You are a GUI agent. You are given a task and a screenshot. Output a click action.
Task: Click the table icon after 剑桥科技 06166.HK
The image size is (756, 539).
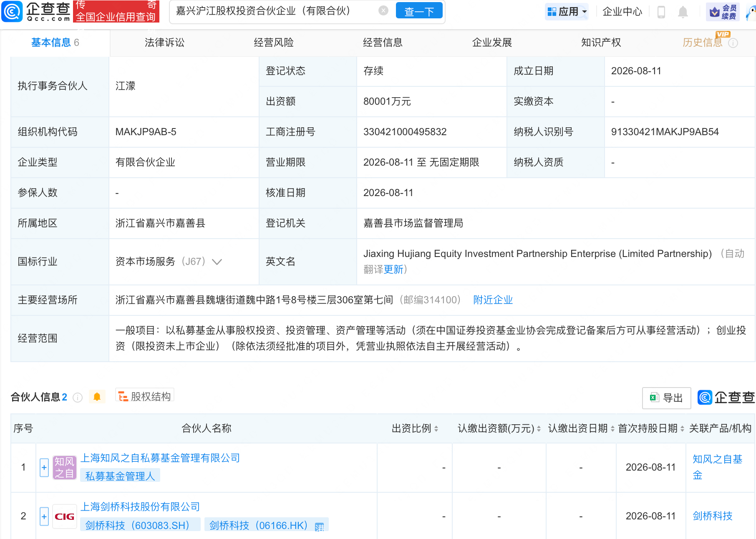320,527
